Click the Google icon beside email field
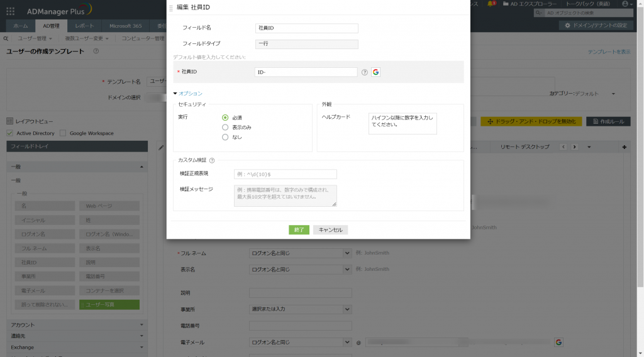 click(558, 342)
